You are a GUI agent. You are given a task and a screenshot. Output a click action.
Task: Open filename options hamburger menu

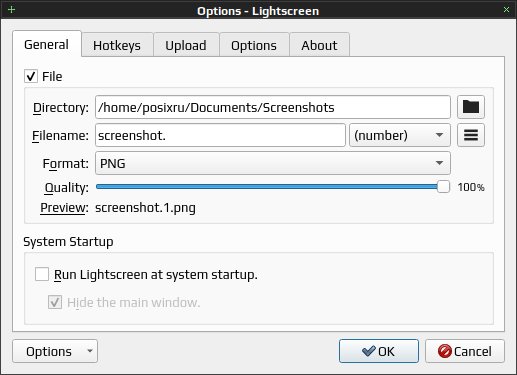[471, 135]
